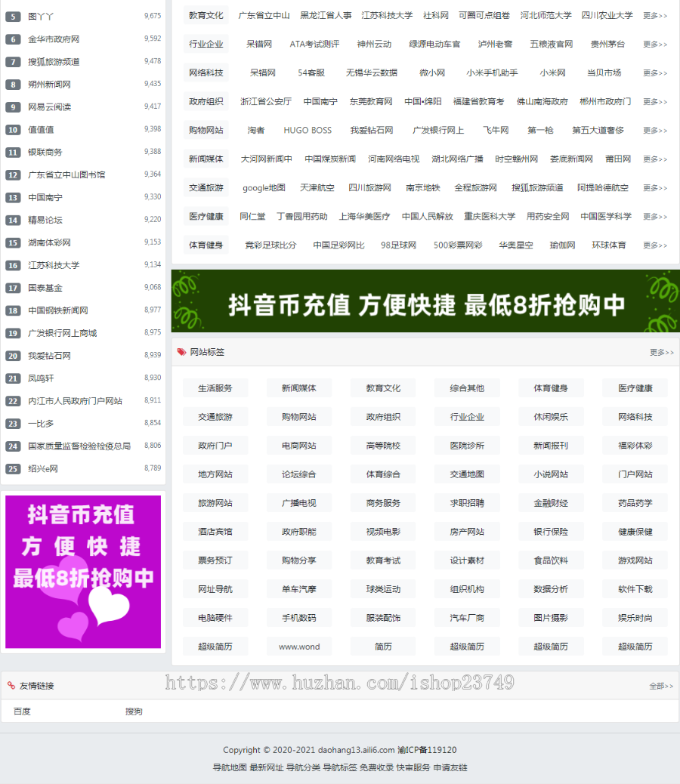Open ranked site 搜狐旅游频道 in ranking list

click(54, 61)
